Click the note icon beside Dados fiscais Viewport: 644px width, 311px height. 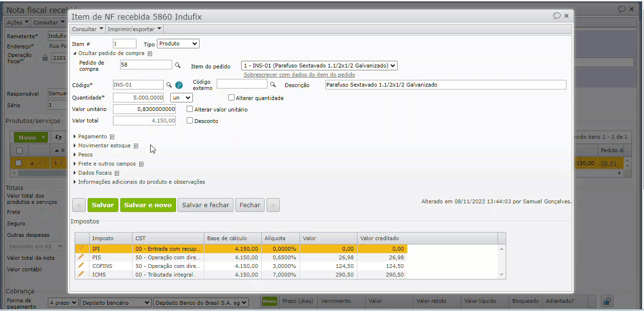(117, 173)
